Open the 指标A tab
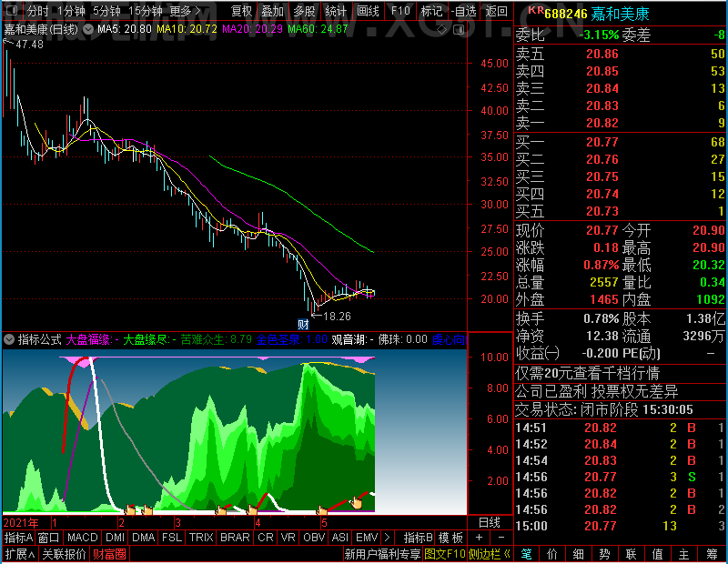The height and width of the screenshot is (564, 728). point(18,538)
